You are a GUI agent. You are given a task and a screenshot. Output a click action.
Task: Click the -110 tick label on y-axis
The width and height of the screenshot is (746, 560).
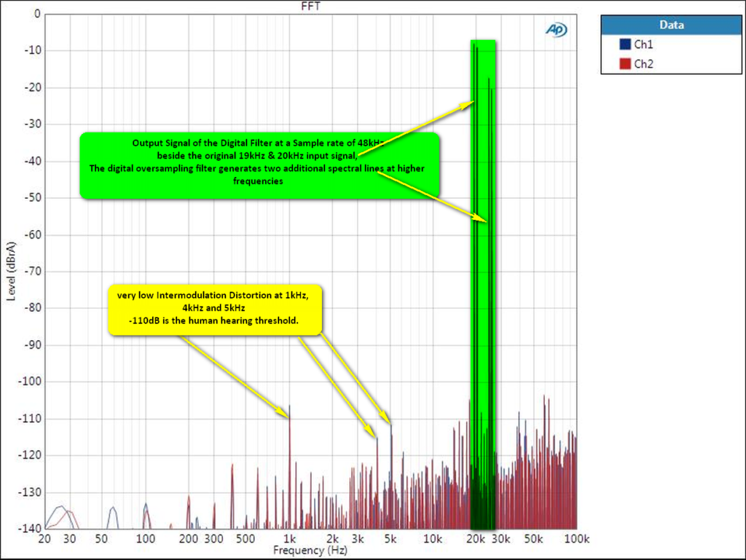[x=28, y=419]
